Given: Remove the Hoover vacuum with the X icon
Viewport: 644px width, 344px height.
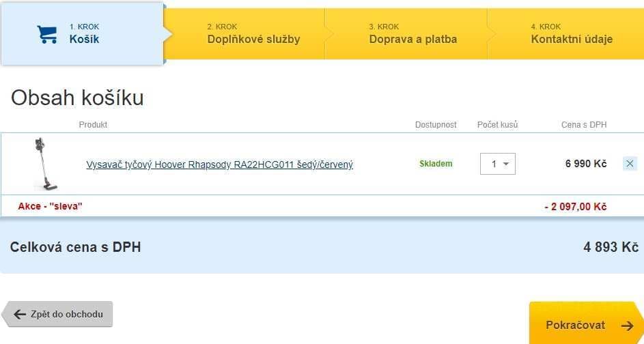Looking at the screenshot, I should 630,164.
